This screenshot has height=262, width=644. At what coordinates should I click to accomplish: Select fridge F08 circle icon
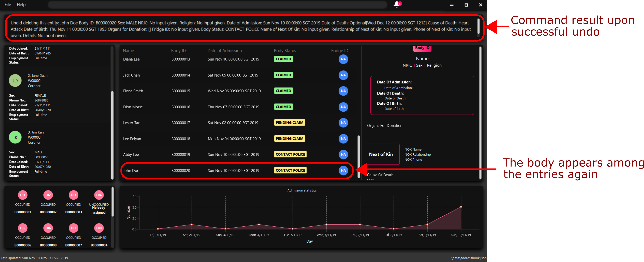(x=99, y=228)
